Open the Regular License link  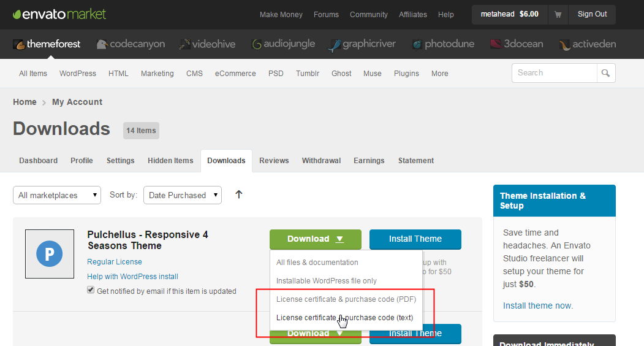click(115, 262)
